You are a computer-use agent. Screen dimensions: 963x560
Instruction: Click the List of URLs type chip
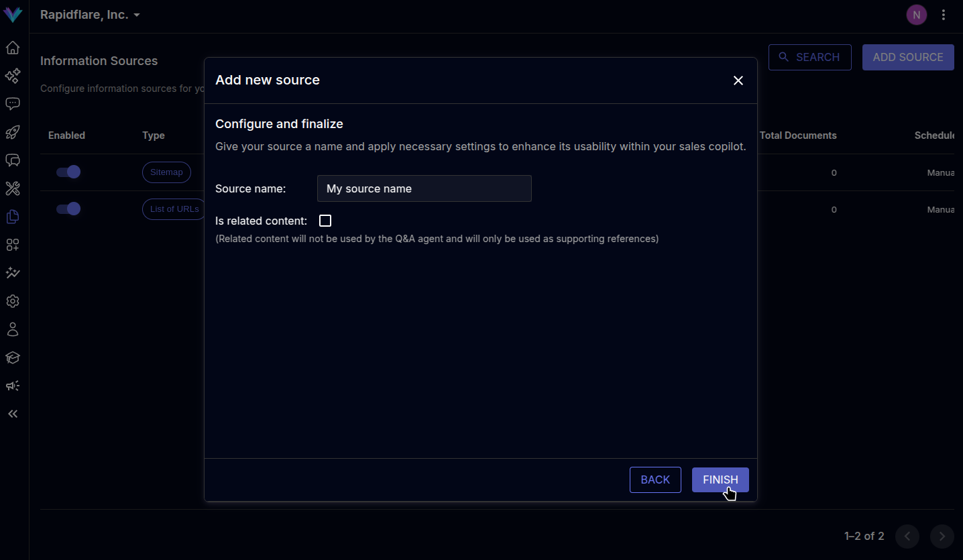(x=174, y=209)
